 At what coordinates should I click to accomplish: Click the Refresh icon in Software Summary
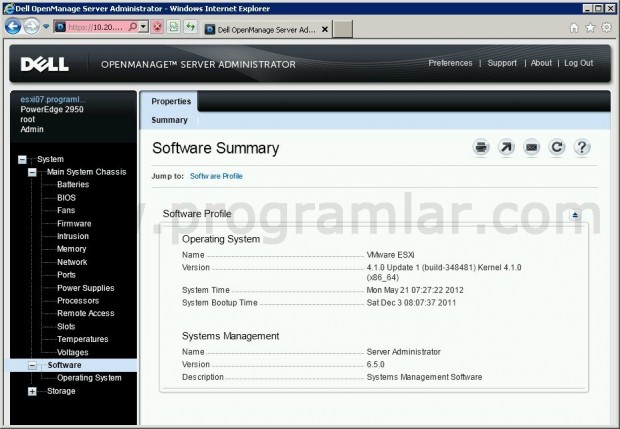[557, 147]
